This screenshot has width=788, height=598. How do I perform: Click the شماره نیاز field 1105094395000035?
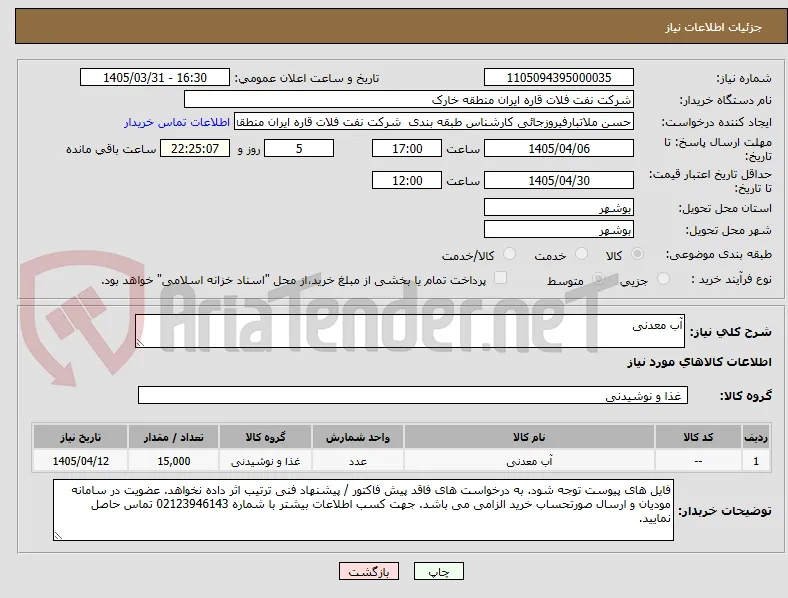click(x=558, y=77)
